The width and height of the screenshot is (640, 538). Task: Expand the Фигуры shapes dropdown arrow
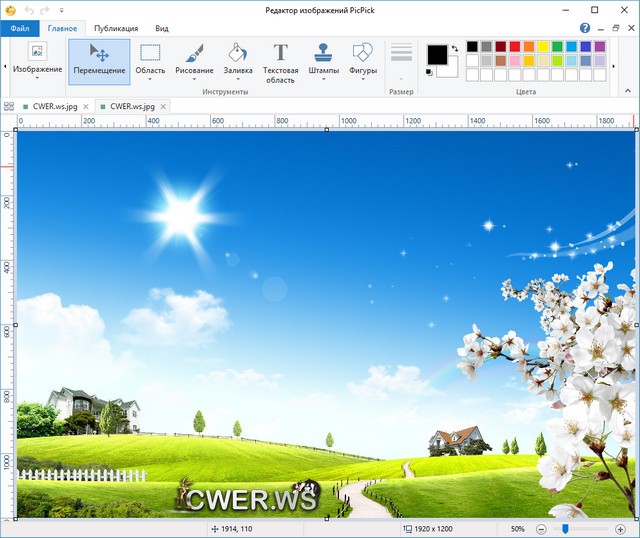(x=363, y=80)
